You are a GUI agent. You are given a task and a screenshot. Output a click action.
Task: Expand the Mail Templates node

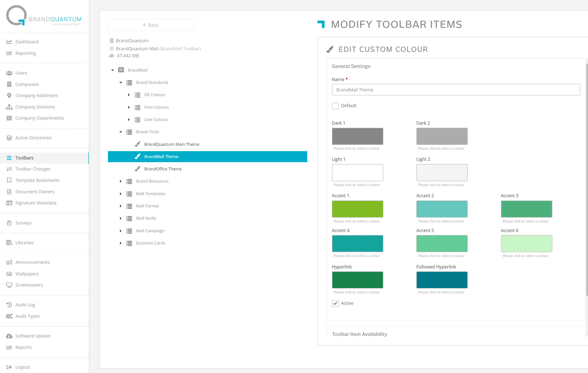tap(121, 194)
